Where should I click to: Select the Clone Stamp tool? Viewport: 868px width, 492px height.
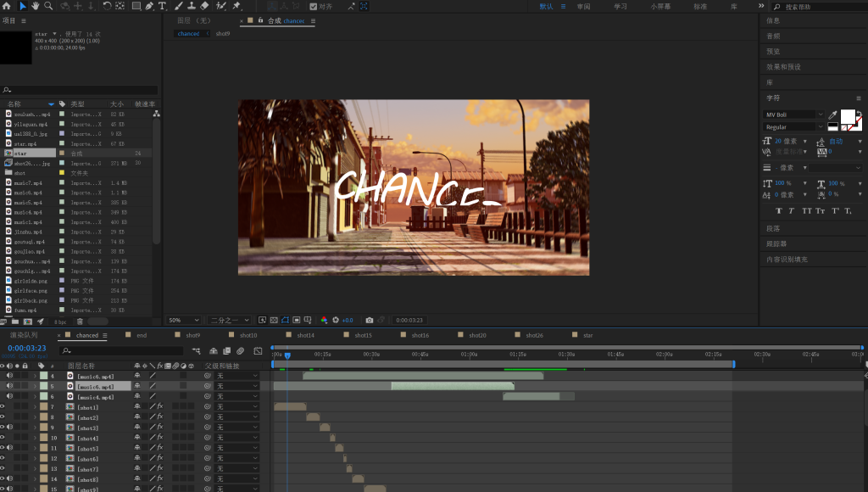tap(192, 6)
